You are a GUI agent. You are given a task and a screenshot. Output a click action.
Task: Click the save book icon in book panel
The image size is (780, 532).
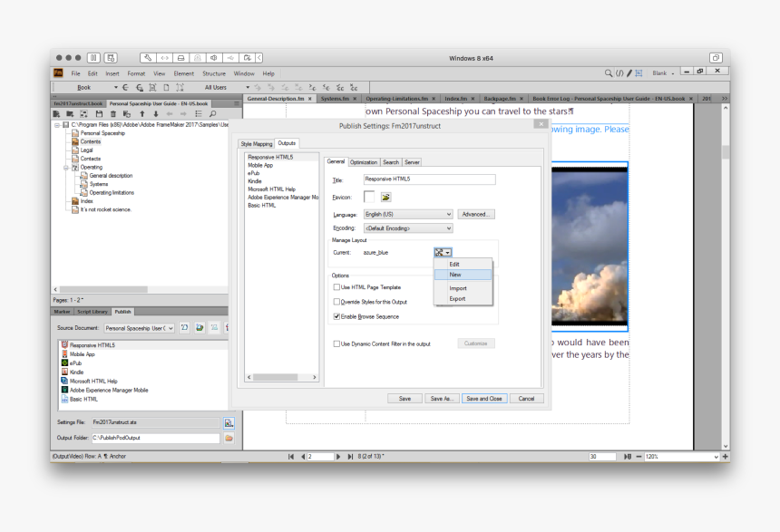click(99, 114)
